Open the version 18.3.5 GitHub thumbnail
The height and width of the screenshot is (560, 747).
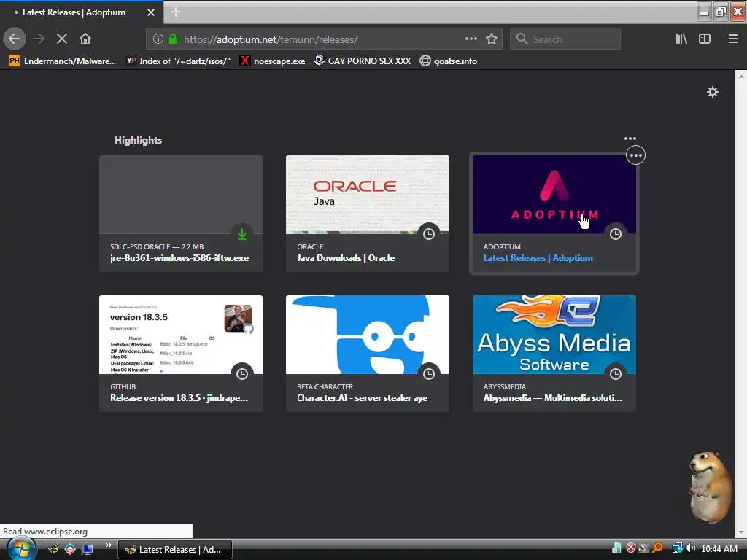(181, 335)
